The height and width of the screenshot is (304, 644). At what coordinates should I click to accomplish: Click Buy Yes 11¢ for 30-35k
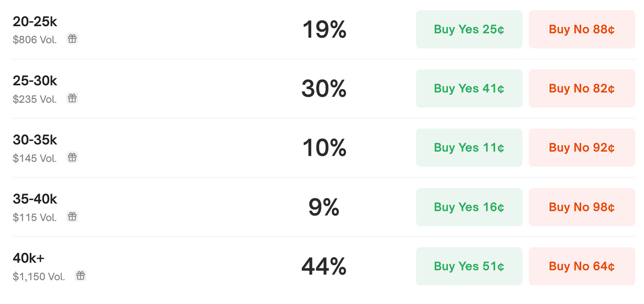coord(469,148)
